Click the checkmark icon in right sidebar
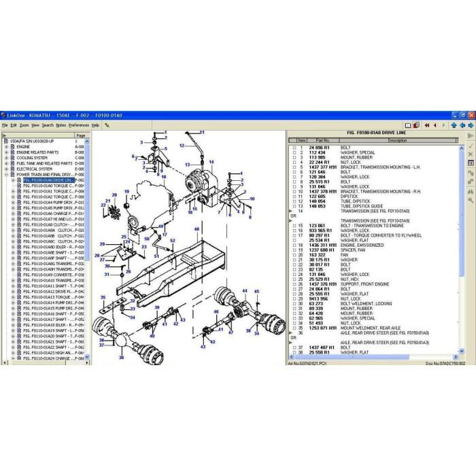Viewport: 476px width, 476px height. [471, 146]
